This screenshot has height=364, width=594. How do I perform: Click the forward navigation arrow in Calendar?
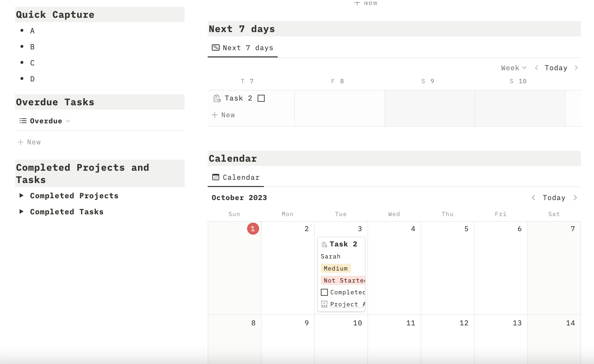pyautogui.click(x=576, y=197)
